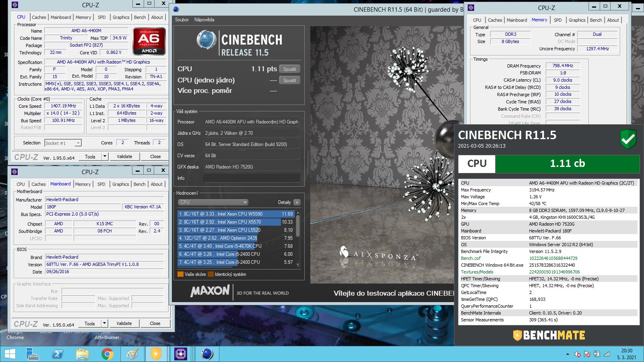Switch to Bench tab in top-left CPU-Z

pyautogui.click(x=140, y=17)
